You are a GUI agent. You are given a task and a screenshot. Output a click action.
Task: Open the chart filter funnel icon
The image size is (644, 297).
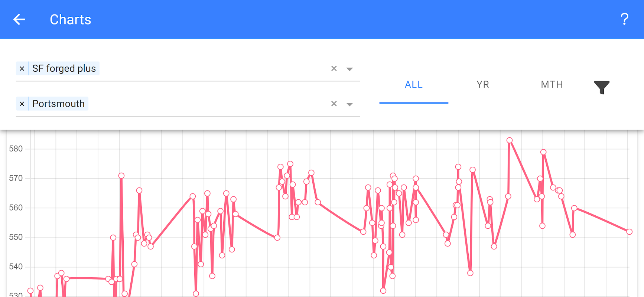(602, 87)
